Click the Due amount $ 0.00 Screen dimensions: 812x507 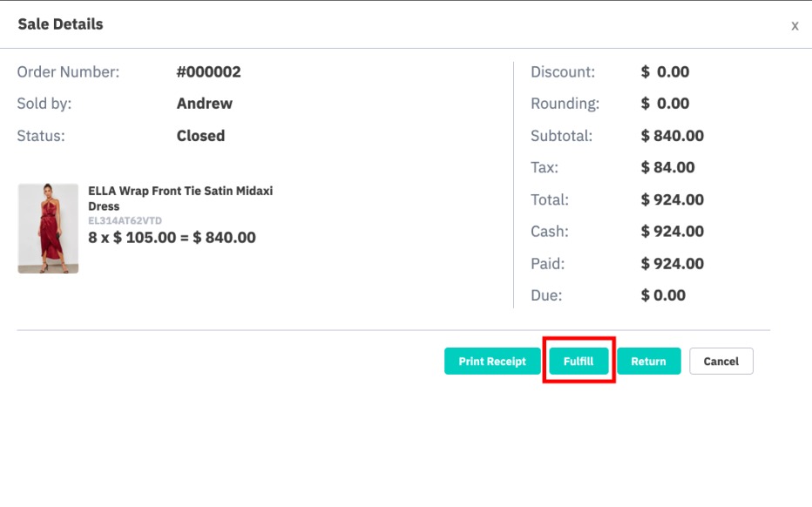click(663, 295)
